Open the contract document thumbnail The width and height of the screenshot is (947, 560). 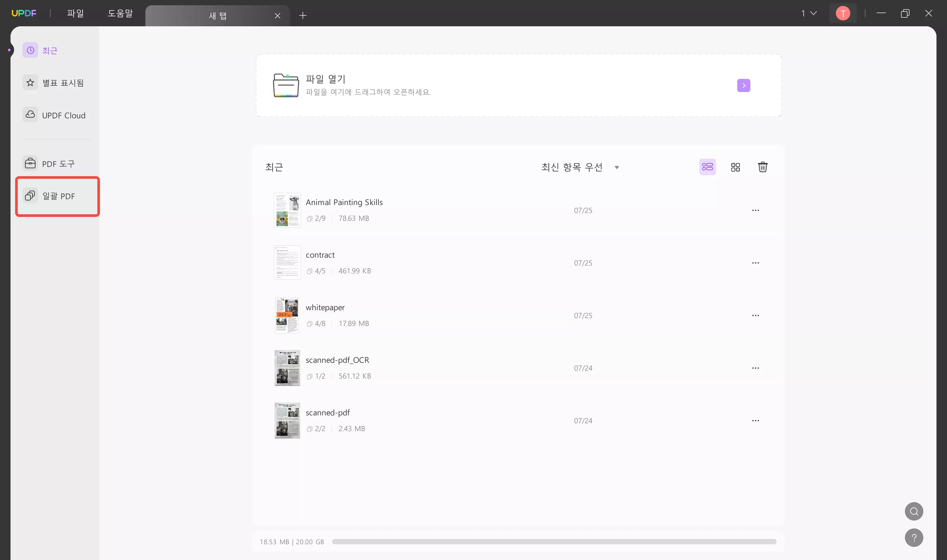coord(287,263)
